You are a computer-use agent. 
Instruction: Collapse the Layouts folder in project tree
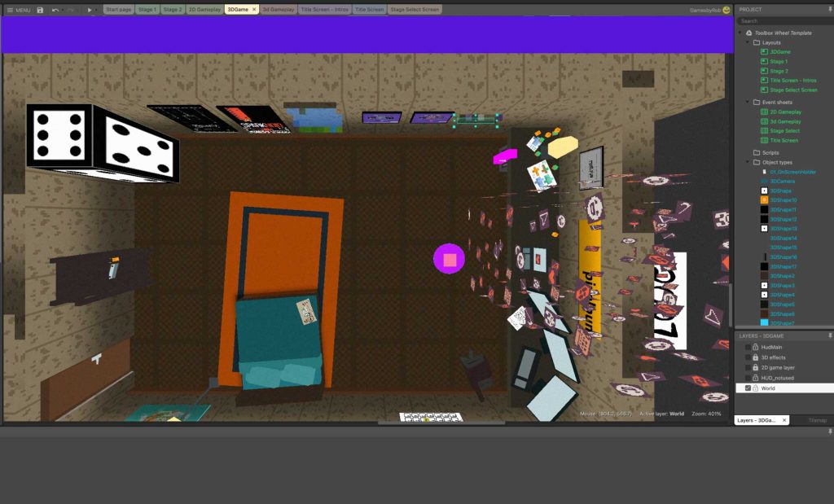coord(748,42)
